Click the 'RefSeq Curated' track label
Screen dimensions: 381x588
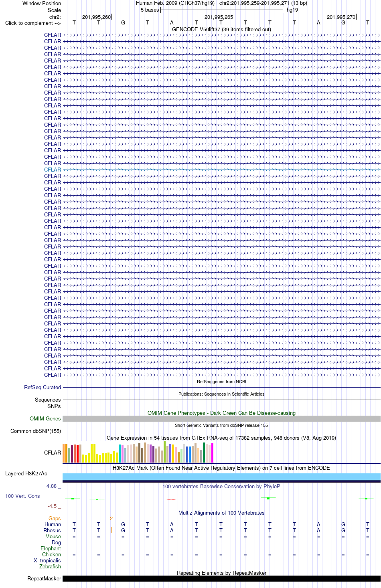pyautogui.click(x=43, y=387)
